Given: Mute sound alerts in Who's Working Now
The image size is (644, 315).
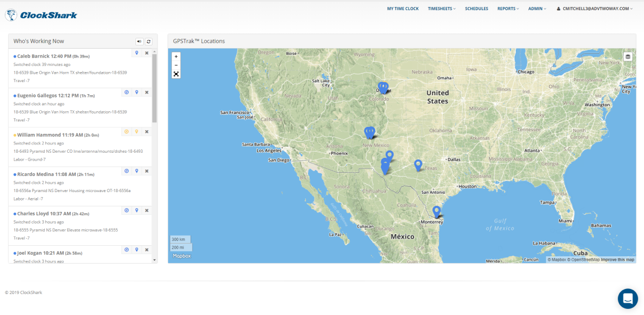Looking at the screenshot, I should (x=140, y=42).
